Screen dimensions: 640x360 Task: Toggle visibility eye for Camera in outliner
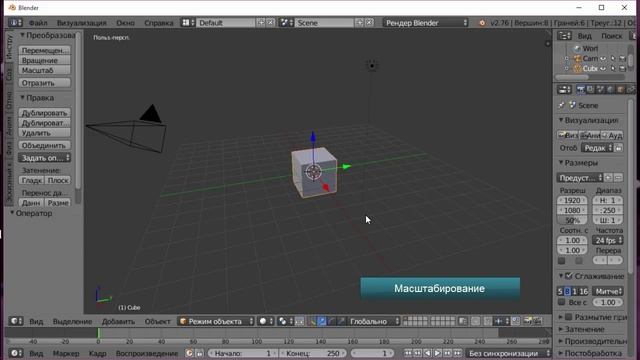[x=603, y=58]
